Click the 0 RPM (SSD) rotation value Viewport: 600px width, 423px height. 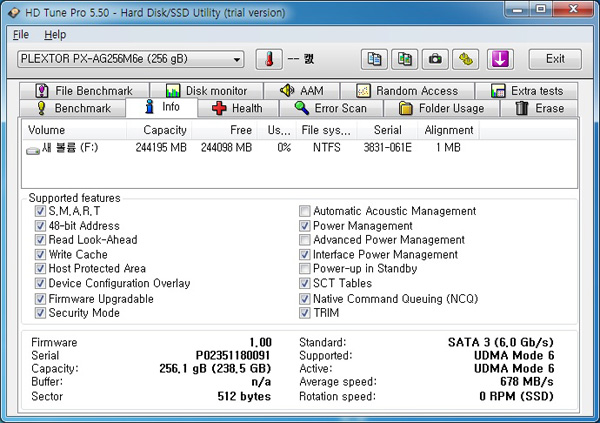point(517,396)
